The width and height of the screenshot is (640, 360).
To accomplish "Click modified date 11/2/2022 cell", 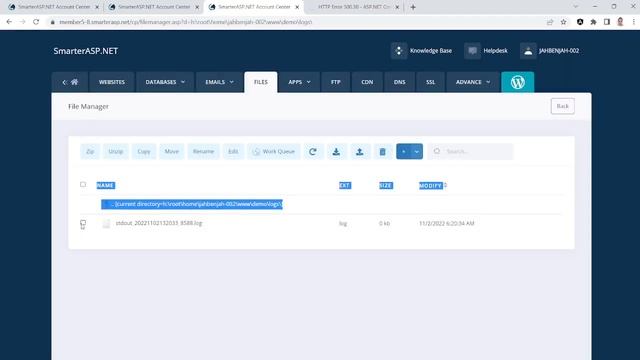I will click(x=447, y=224).
